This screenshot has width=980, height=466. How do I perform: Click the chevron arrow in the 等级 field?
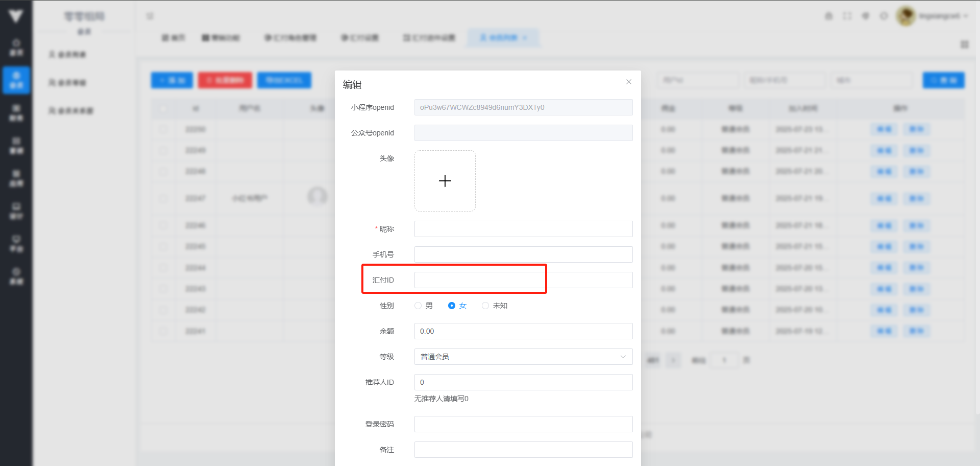click(623, 357)
